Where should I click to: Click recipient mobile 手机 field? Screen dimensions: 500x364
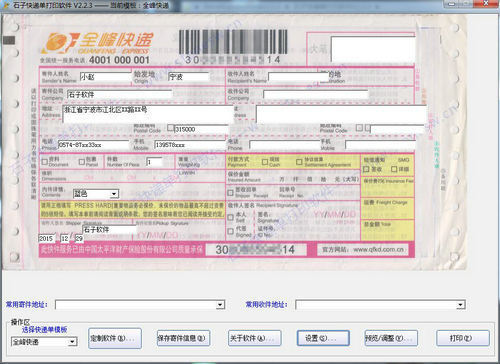pos(381,145)
